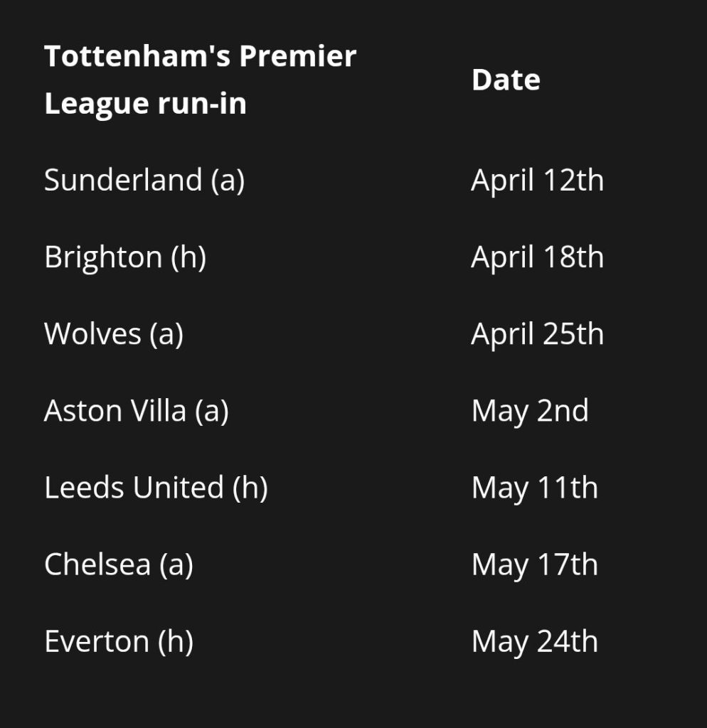Select the May 2nd date
Viewport: 707px width, 728px height.
(x=530, y=410)
